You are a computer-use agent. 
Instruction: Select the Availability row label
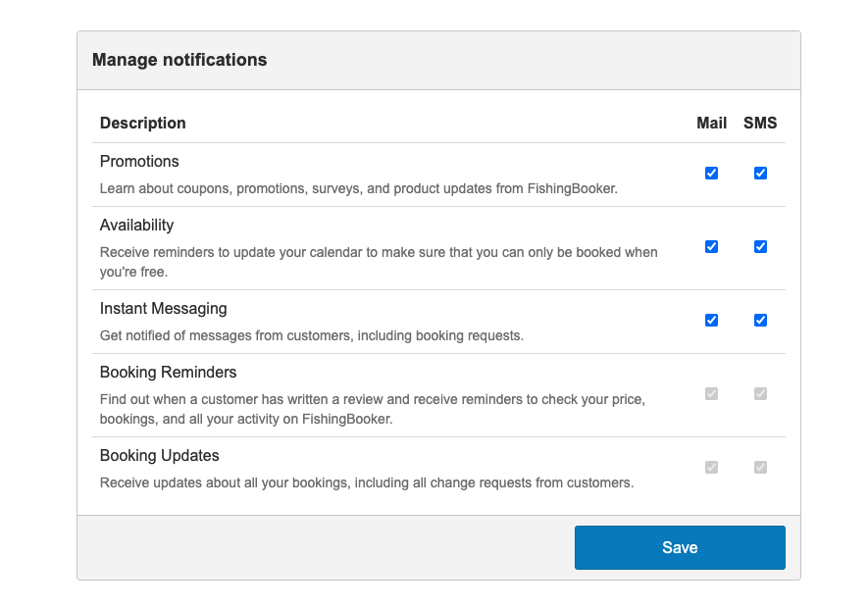pos(136,225)
